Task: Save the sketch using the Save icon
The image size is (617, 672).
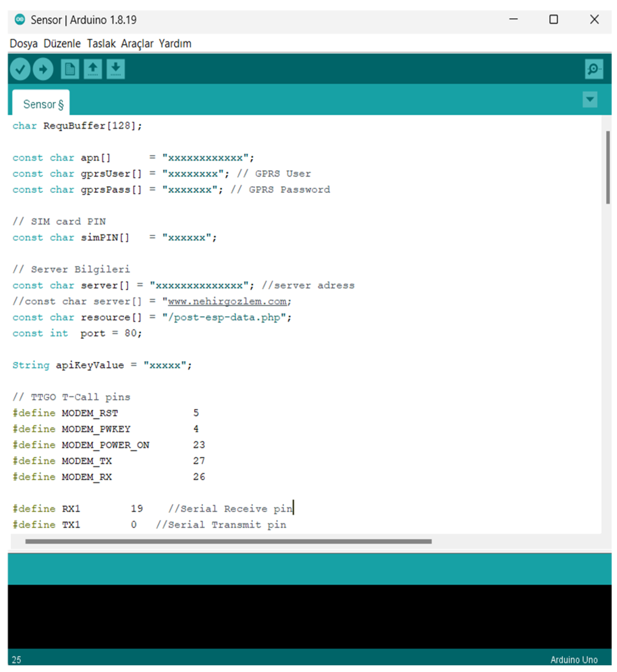Action: (x=115, y=69)
